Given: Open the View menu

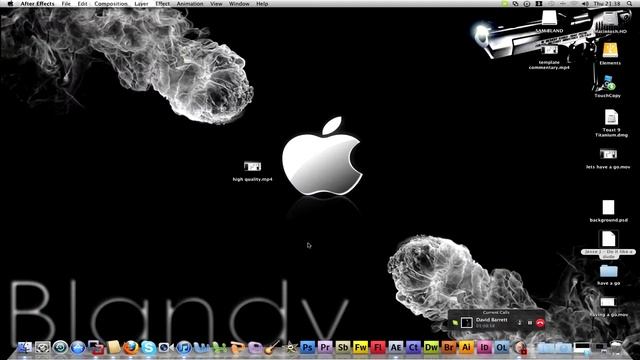Looking at the screenshot, I should coord(216,4).
